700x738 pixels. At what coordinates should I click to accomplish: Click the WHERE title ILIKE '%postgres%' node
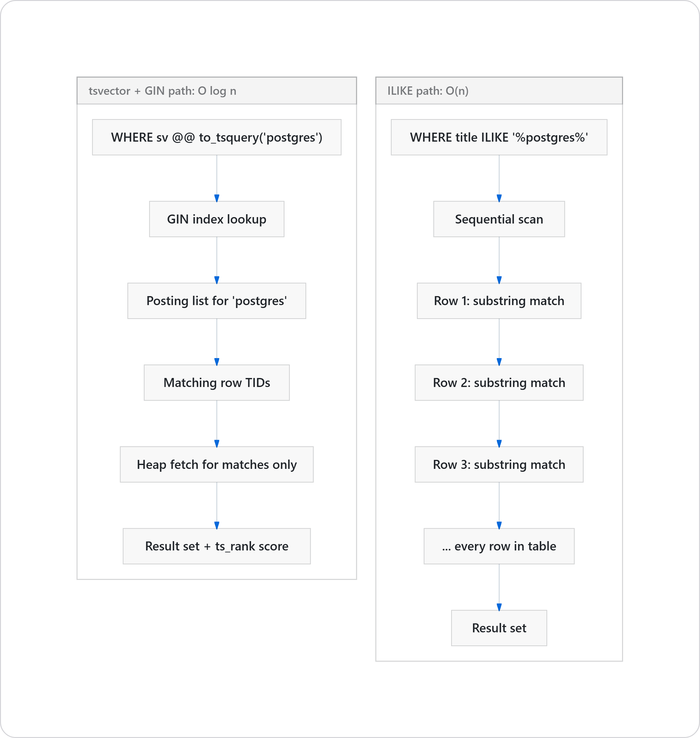[499, 137]
